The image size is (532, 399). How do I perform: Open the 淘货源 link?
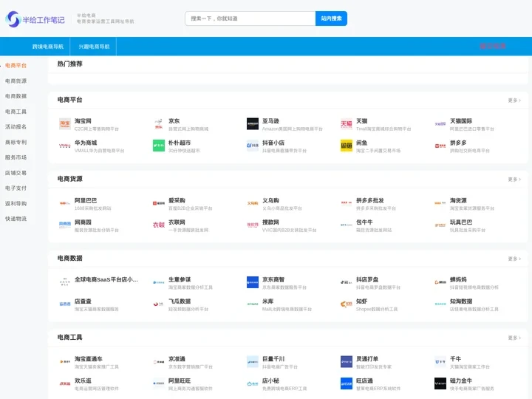[458, 200]
